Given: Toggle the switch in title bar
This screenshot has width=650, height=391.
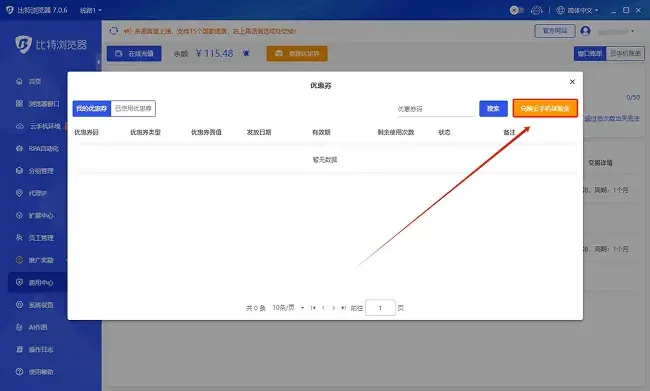Looking at the screenshot, I should point(516,10).
